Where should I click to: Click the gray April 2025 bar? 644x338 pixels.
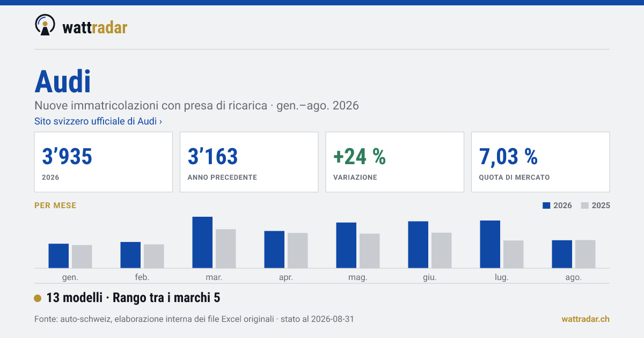click(x=298, y=251)
